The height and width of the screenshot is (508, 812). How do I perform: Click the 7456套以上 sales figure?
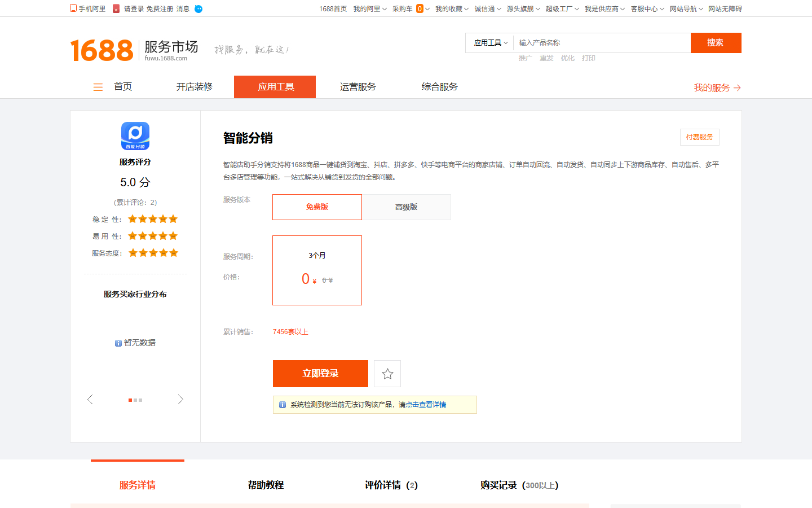290,332
